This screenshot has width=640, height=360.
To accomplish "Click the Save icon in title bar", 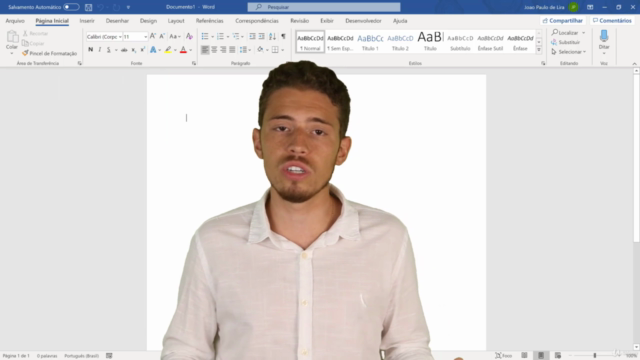I will [x=88, y=7].
